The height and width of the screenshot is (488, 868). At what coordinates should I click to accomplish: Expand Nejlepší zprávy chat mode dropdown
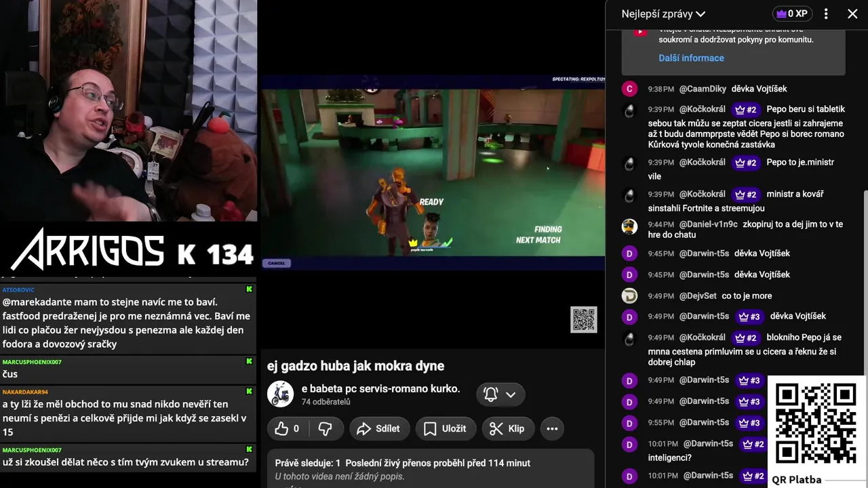663,14
